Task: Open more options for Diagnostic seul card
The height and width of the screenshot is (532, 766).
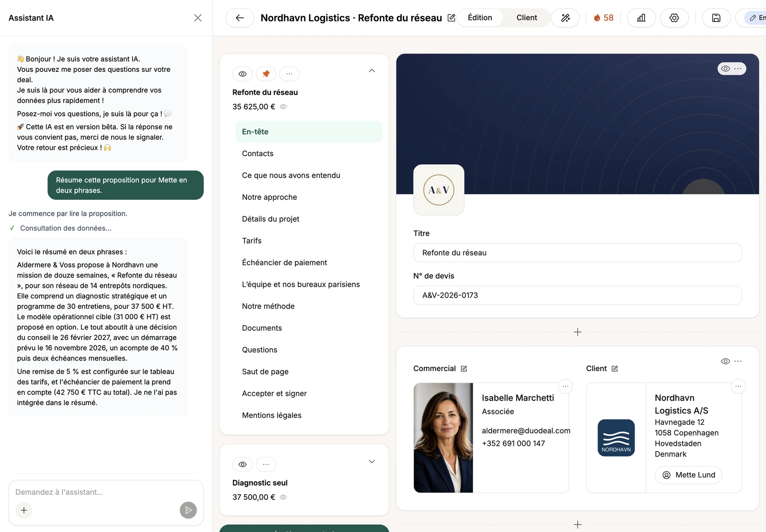Action: point(266,464)
